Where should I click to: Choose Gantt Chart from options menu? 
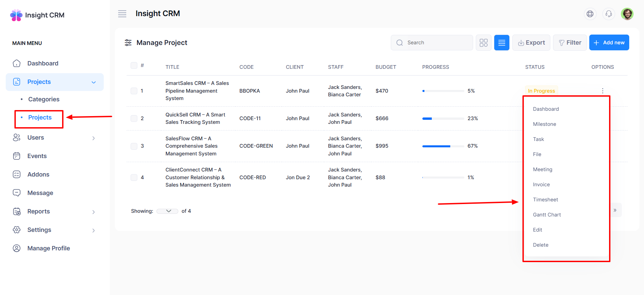[x=547, y=215]
